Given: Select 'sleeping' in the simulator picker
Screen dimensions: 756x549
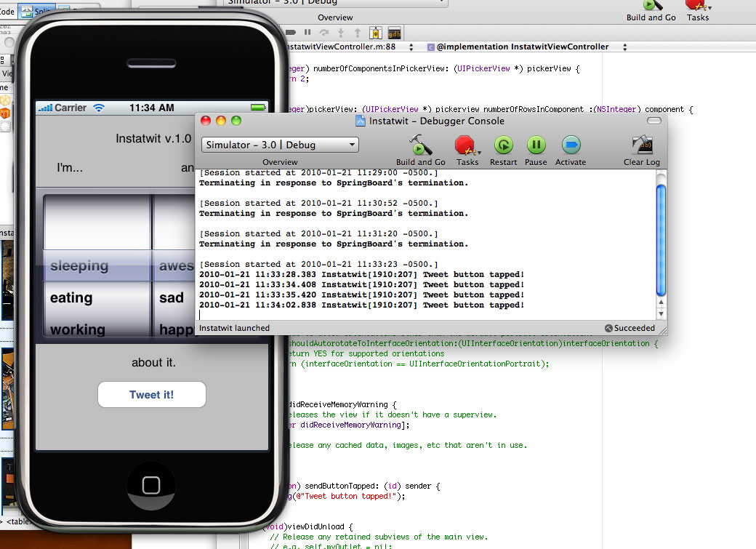Looking at the screenshot, I should pyautogui.click(x=79, y=266).
